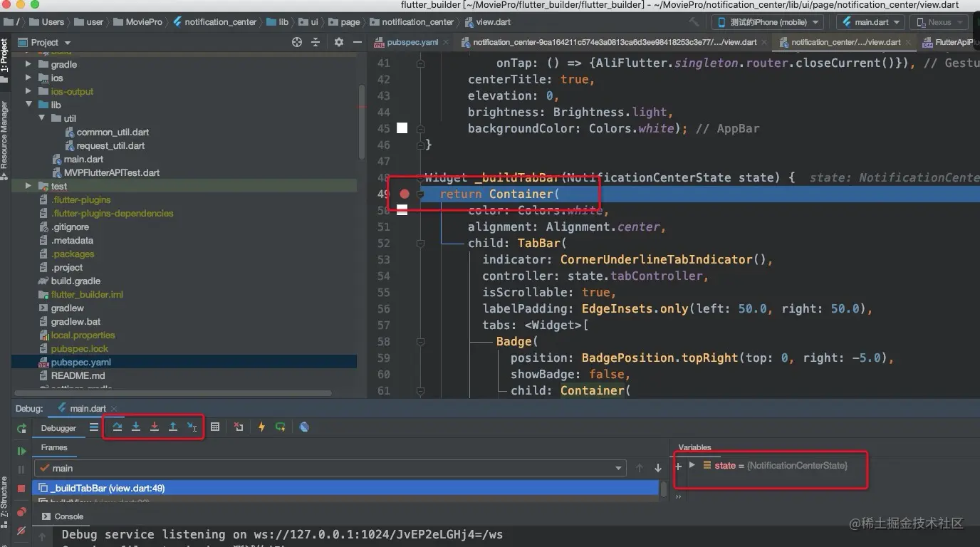Expand the state variable in Variables
980x547 pixels.
(x=692, y=465)
